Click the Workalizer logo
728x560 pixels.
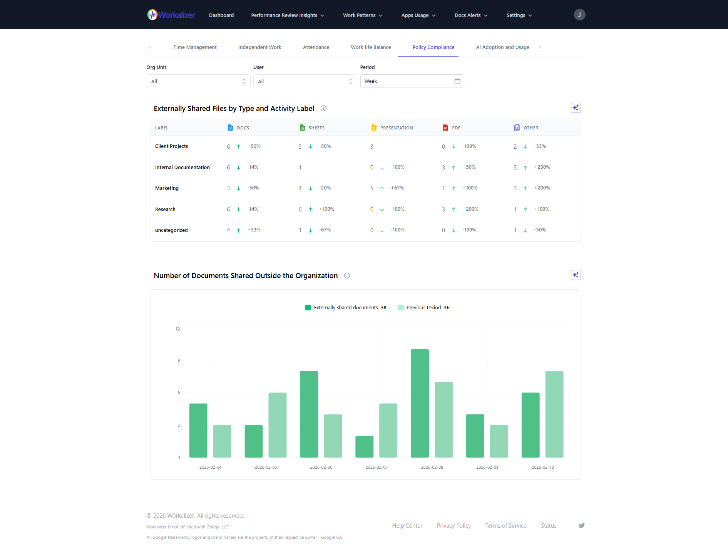point(171,15)
